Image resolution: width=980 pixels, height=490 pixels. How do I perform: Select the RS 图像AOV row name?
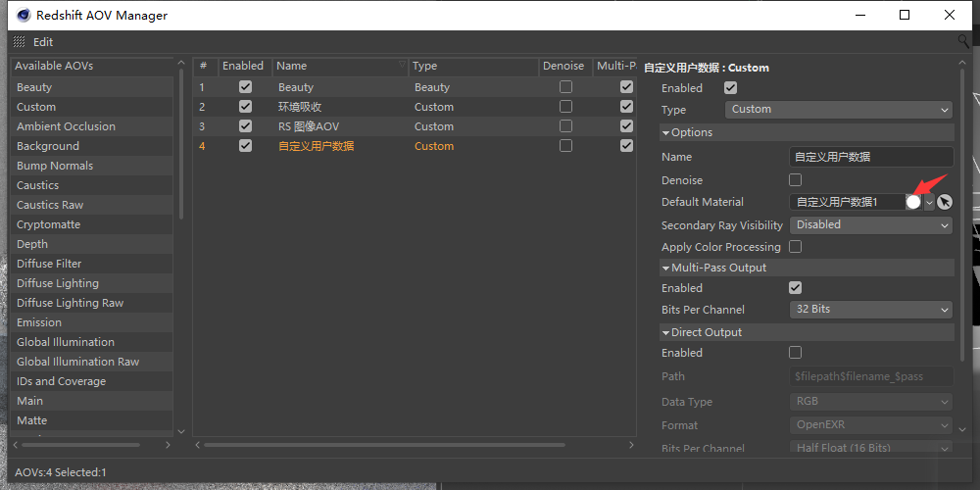click(309, 126)
